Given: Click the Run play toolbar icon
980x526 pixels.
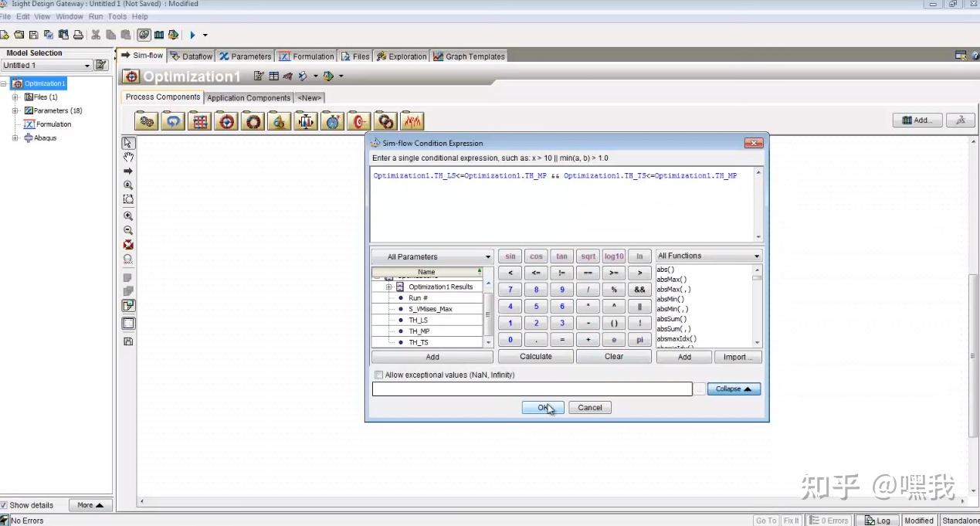Looking at the screenshot, I should pos(193,35).
